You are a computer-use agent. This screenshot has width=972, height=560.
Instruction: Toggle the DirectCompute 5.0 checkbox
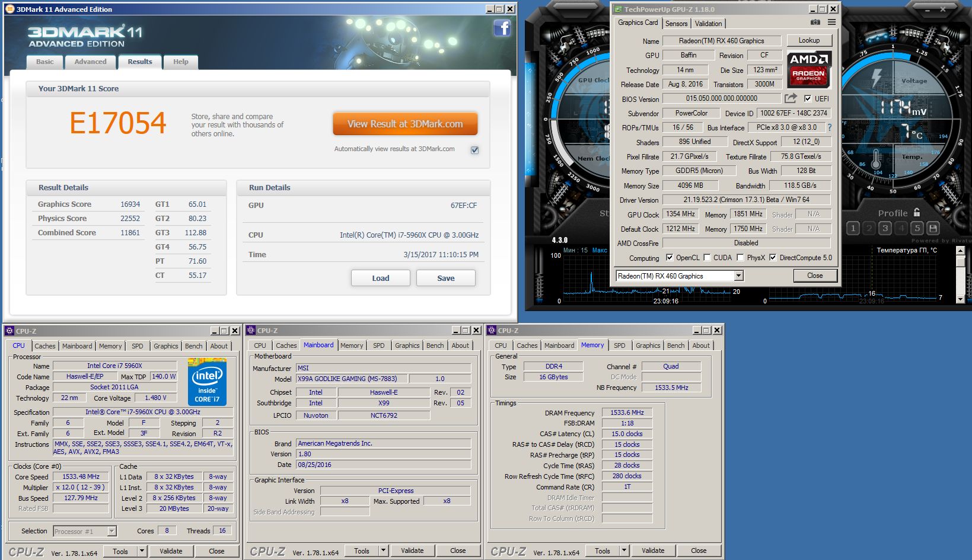click(x=773, y=257)
